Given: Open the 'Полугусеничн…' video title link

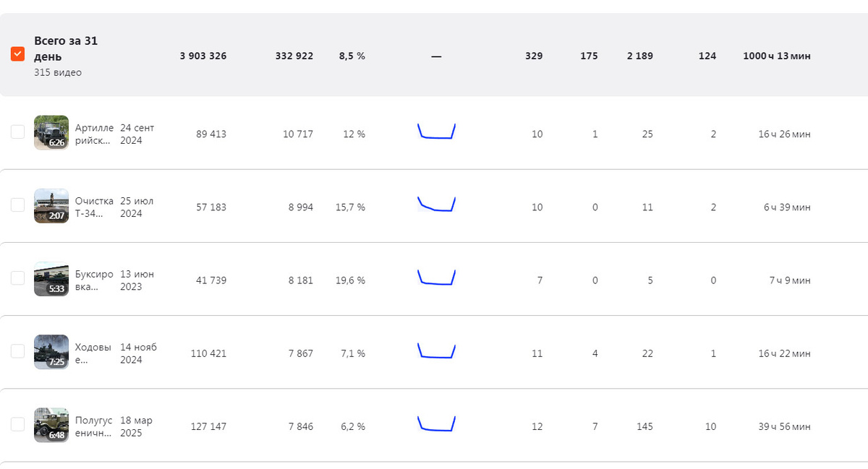Looking at the screenshot, I should 94,426.
